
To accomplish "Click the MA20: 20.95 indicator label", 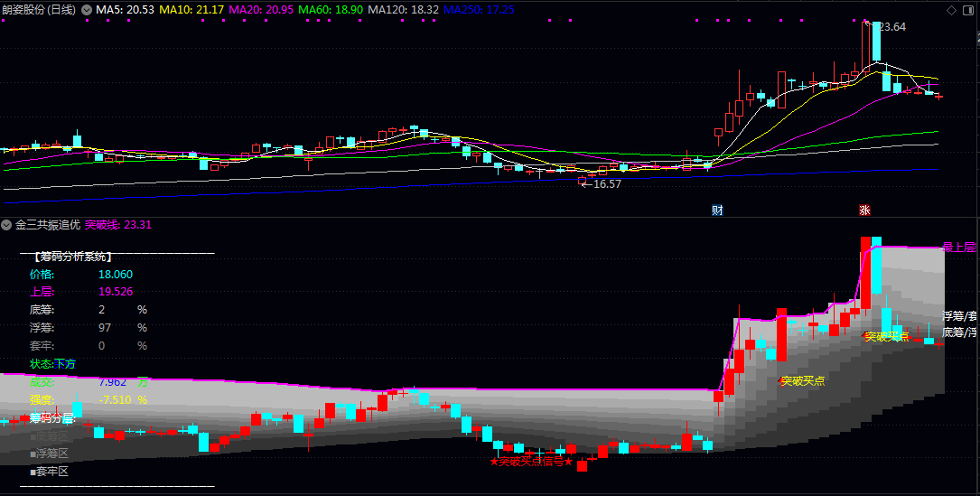I will point(261,10).
